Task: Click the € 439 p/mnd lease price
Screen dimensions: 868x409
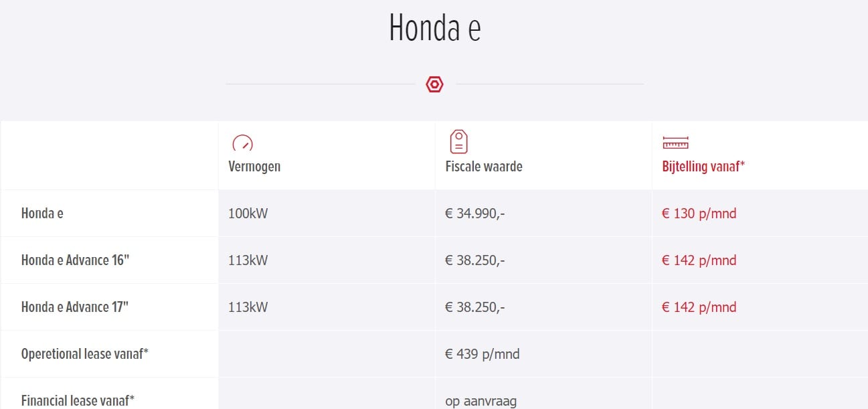Action: 483,354
